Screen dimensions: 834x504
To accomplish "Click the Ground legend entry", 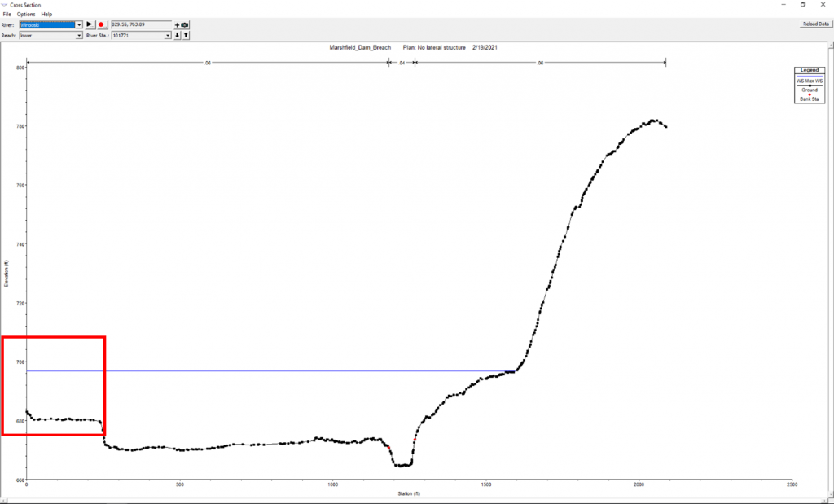I will (809, 90).
